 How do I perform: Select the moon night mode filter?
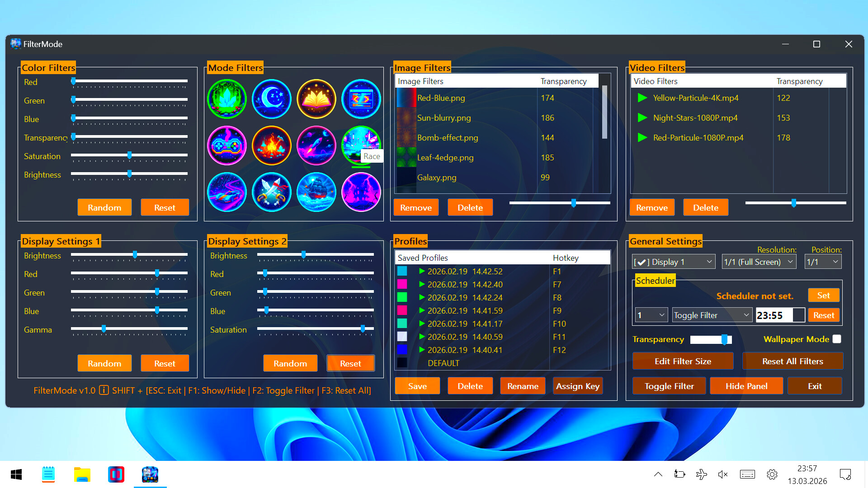pos(271,99)
